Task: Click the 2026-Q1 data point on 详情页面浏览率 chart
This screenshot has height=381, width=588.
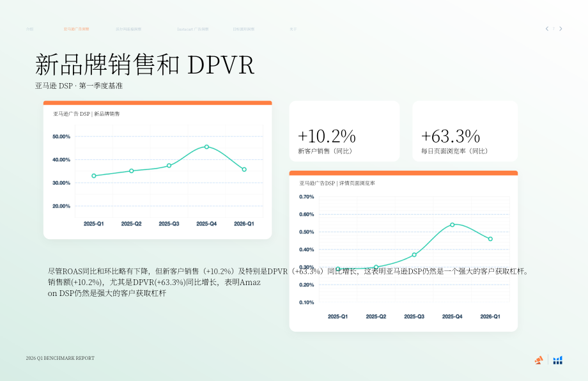Action: (490, 239)
